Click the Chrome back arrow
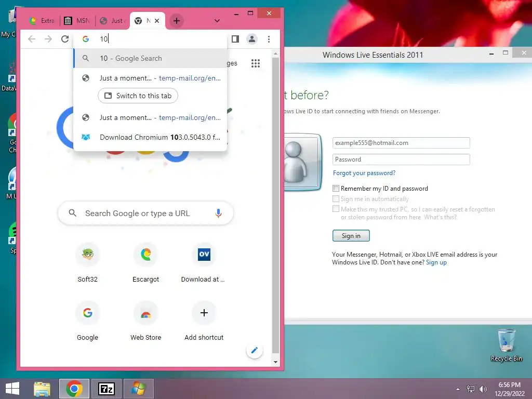Viewport: 532px width, 399px height. coord(32,39)
